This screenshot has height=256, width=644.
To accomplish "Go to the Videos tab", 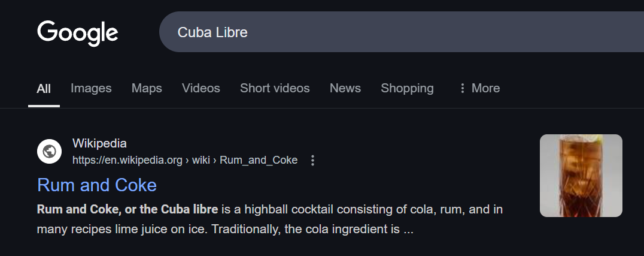I will (x=201, y=88).
